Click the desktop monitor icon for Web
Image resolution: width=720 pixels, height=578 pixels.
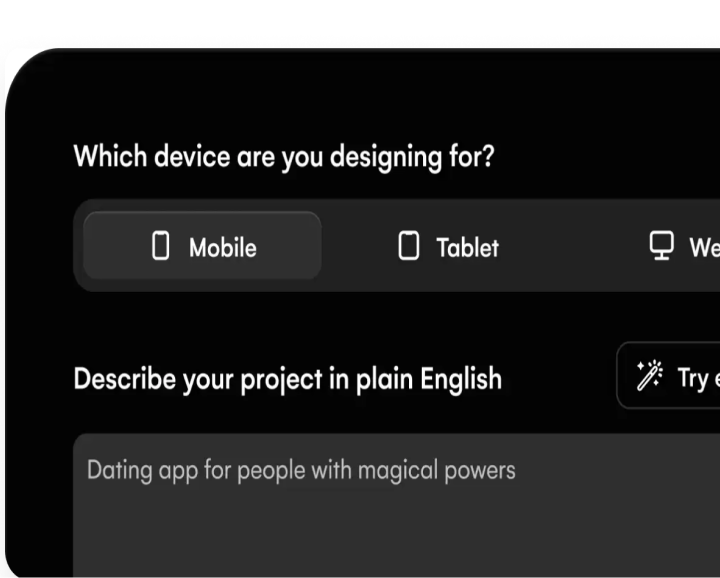(x=661, y=246)
